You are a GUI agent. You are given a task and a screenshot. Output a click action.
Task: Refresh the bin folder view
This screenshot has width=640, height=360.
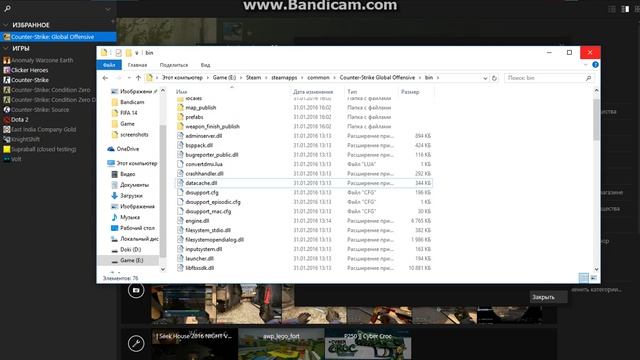tap(494, 78)
